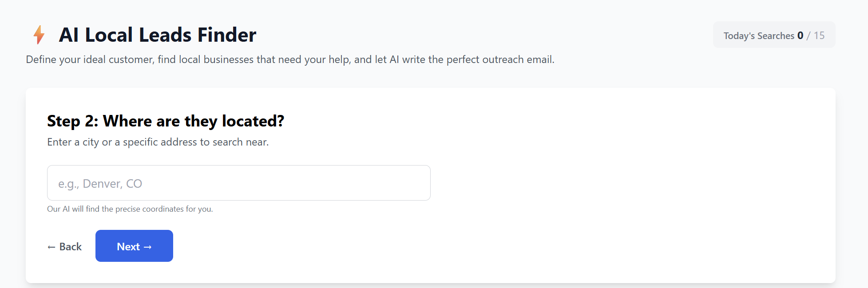Click the "Today's Searches" label text
Screen dimensions: 868x288
tap(759, 36)
